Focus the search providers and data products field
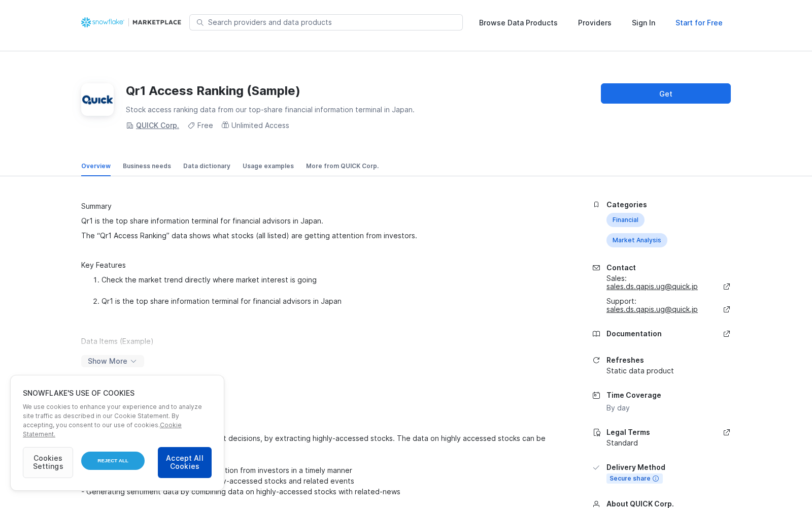Image resolution: width=812 pixels, height=508 pixels. click(x=326, y=22)
